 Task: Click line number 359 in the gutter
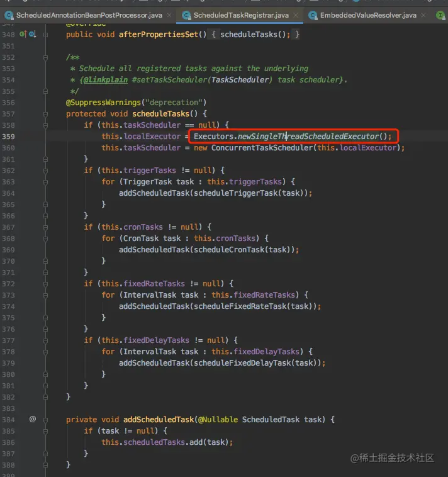click(8, 137)
